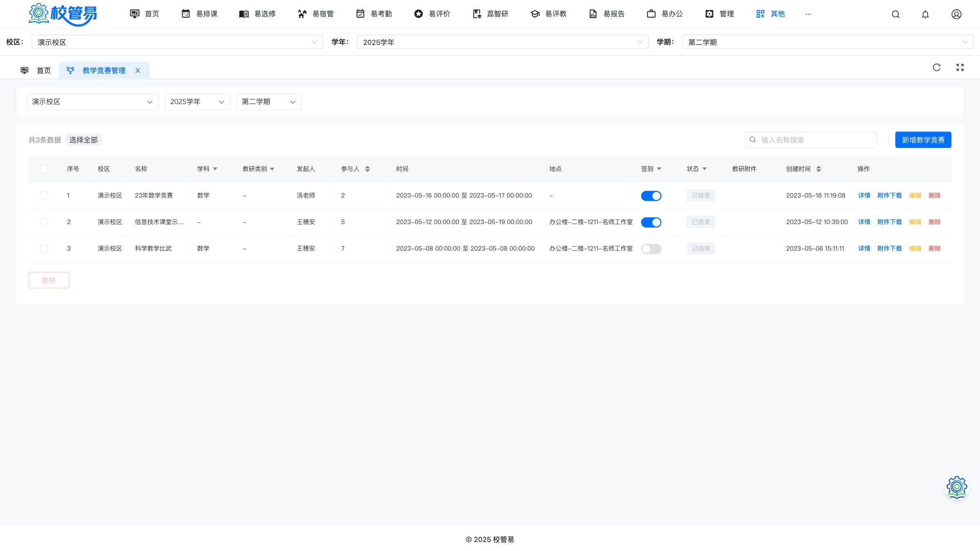Expand top 学期 第二学期 dropdown
This screenshot has height=551, width=980.
pyautogui.click(x=828, y=42)
